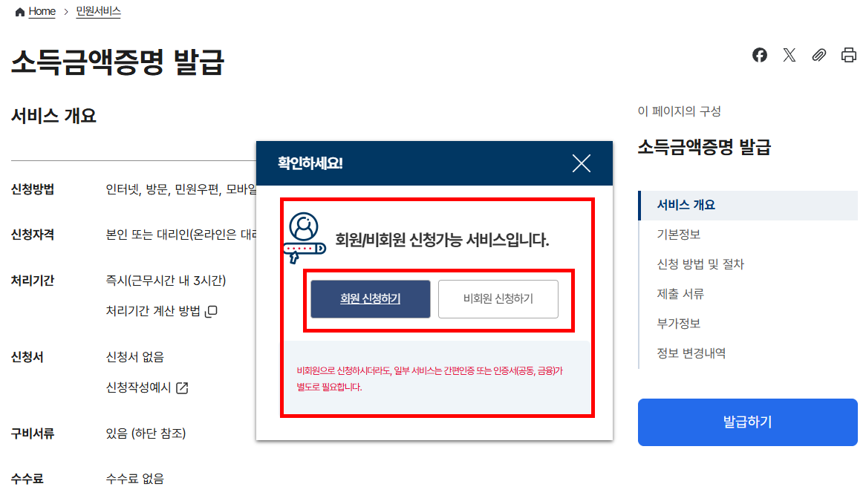Click 회원 신청하기 button
The image size is (866, 504).
pos(371,298)
